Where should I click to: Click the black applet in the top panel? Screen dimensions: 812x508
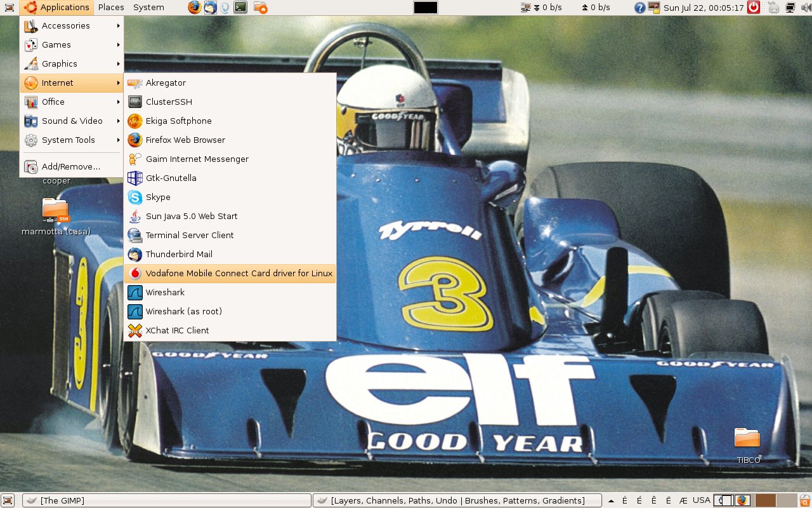click(x=425, y=8)
